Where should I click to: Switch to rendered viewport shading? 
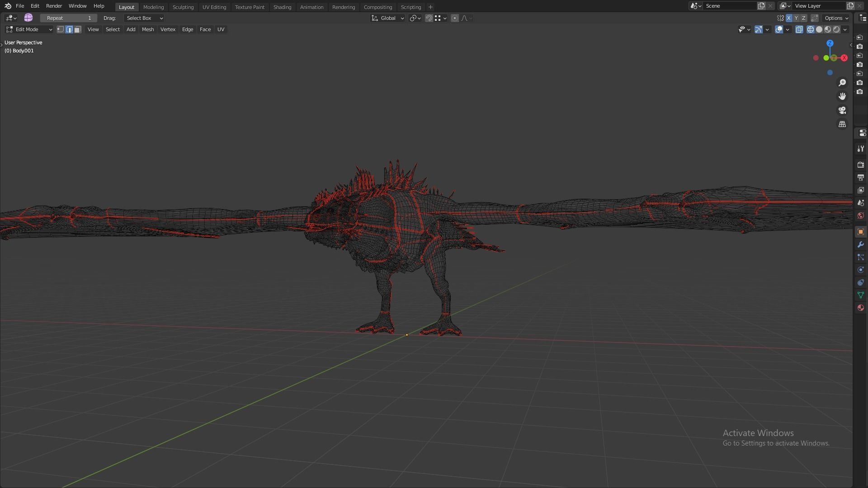[836, 29]
